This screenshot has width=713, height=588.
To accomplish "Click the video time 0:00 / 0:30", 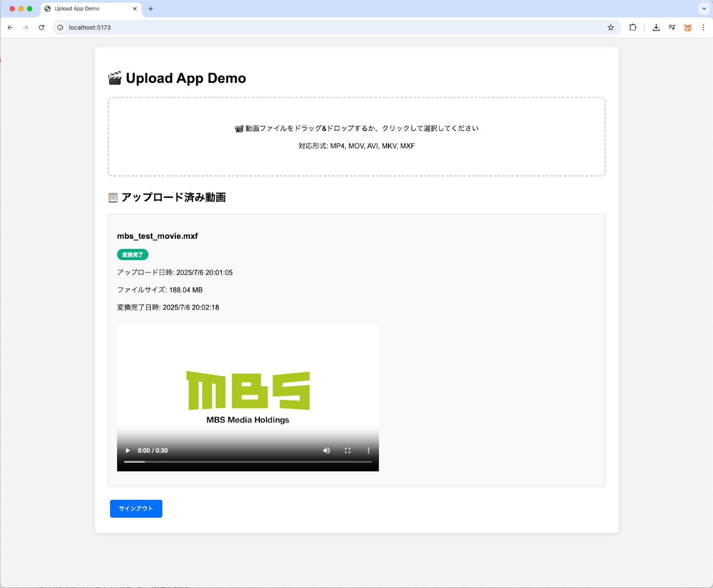I will (x=153, y=451).
